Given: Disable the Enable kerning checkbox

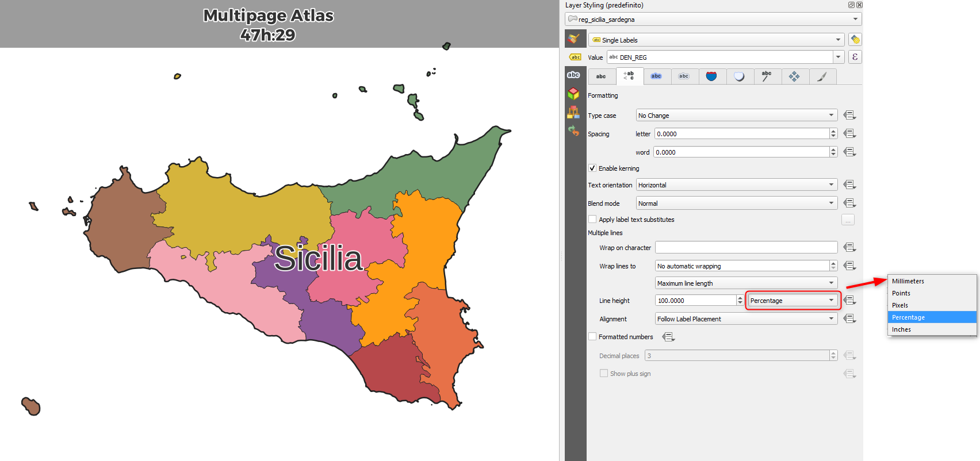Looking at the screenshot, I should coord(592,168).
